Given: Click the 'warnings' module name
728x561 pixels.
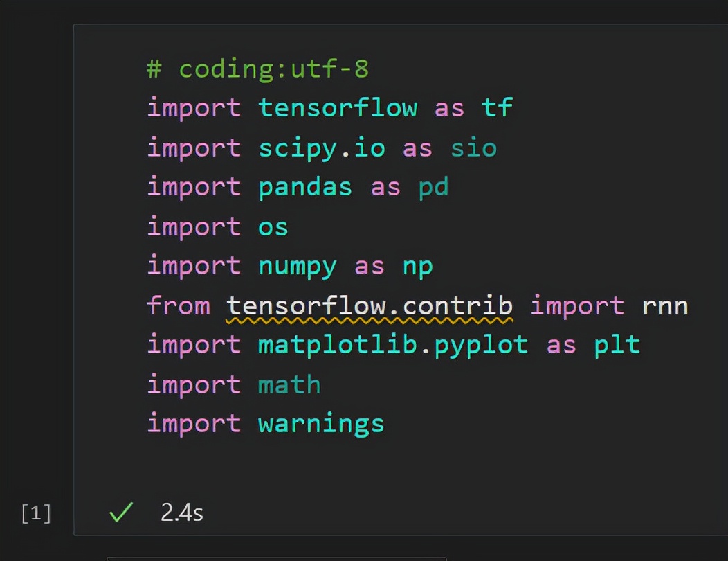Looking at the screenshot, I should pyautogui.click(x=321, y=424).
